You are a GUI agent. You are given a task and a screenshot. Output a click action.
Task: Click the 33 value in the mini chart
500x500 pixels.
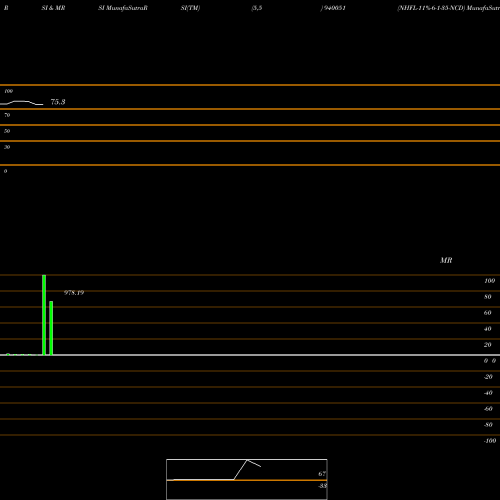322,486
